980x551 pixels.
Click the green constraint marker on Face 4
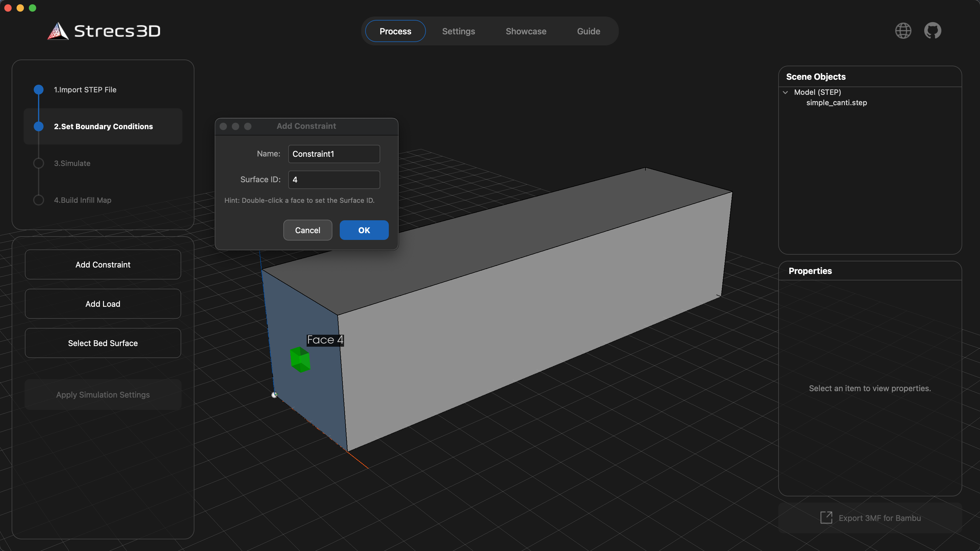(x=300, y=360)
